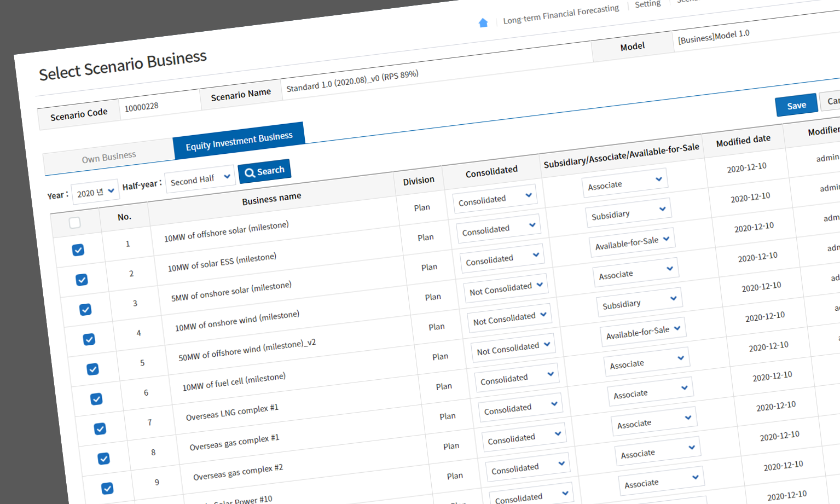
Task: Uncheck row 8 Overseas gas complex #1 checkbox
Action: (x=103, y=458)
